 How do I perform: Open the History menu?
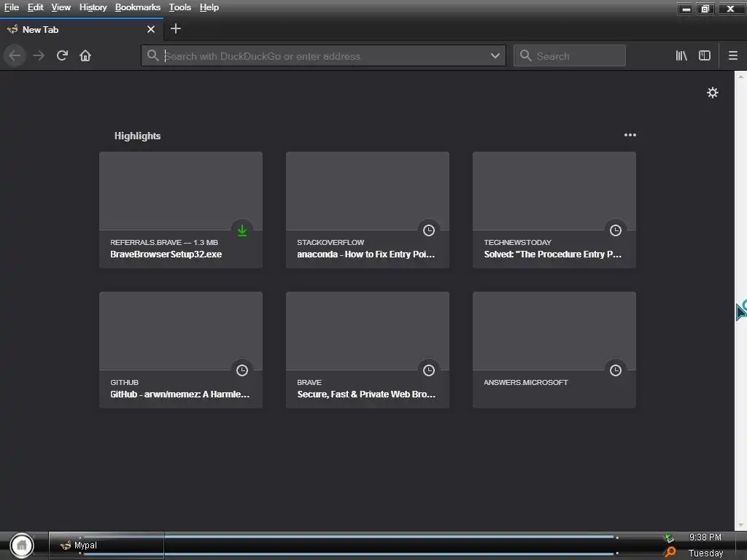[93, 7]
